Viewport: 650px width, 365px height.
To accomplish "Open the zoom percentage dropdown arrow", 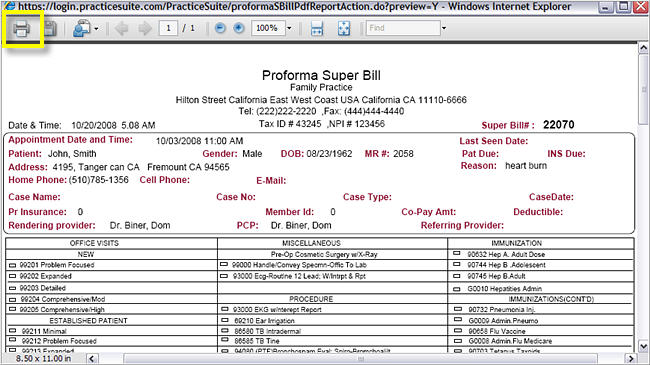I will point(289,28).
